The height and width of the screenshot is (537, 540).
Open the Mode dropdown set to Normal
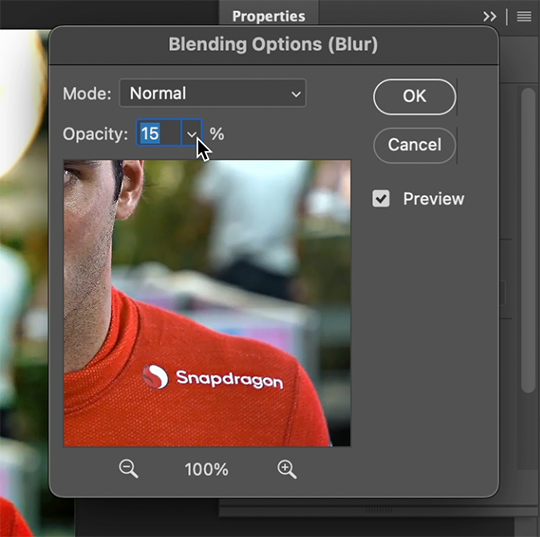click(212, 93)
